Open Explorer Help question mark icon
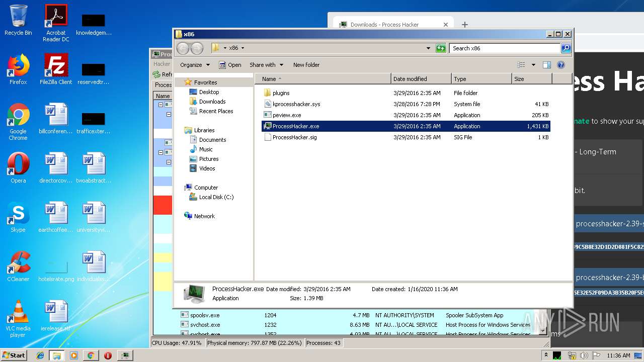644x362 pixels. pyautogui.click(x=561, y=65)
